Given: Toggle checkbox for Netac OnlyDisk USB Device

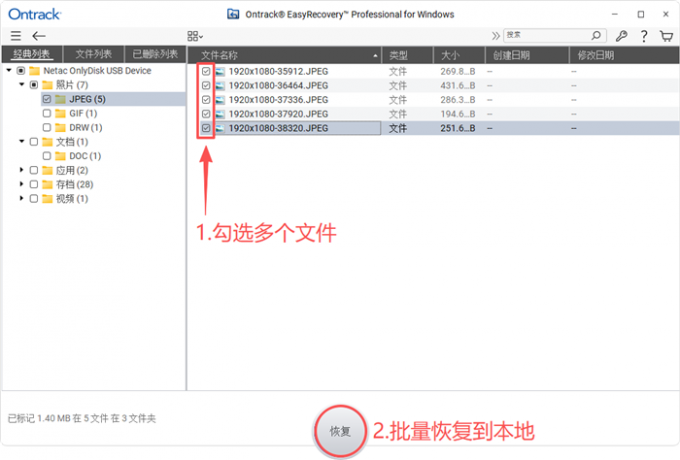Looking at the screenshot, I should pyautogui.click(x=21, y=70).
